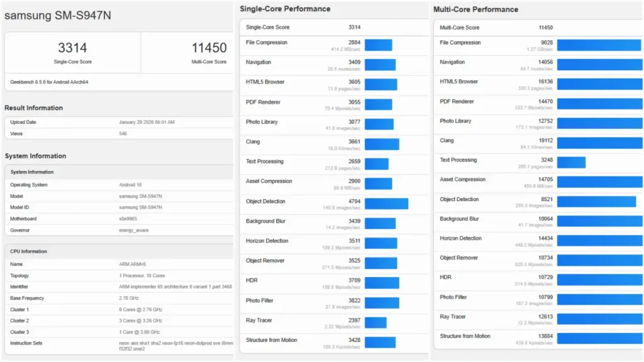The width and height of the screenshot is (644, 362).
Task: Click the Single-Core Performance heading
Action: (286, 9)
